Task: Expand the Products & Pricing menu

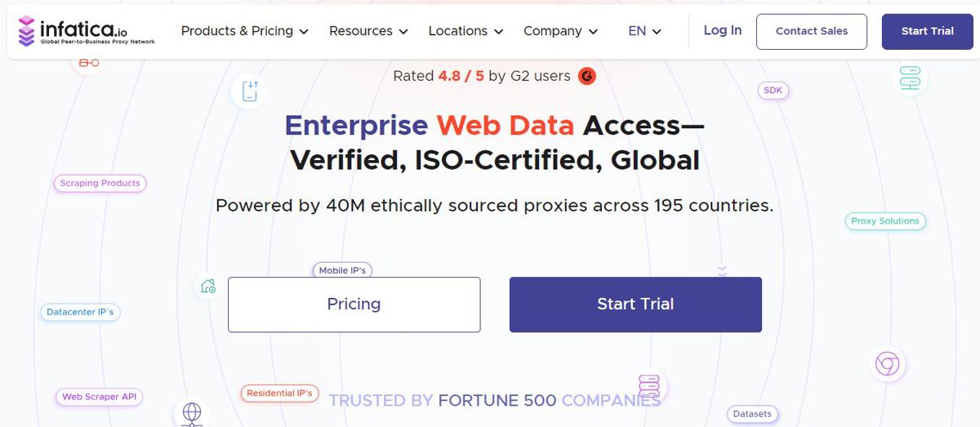Action: [244, 31]
